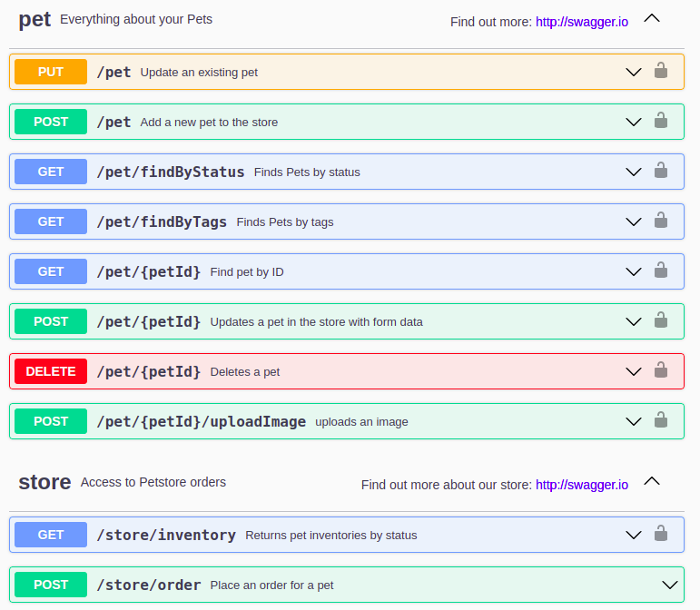The image size is (700, 610).
Task: Open swagger.io link in store section
Action: 581,485
